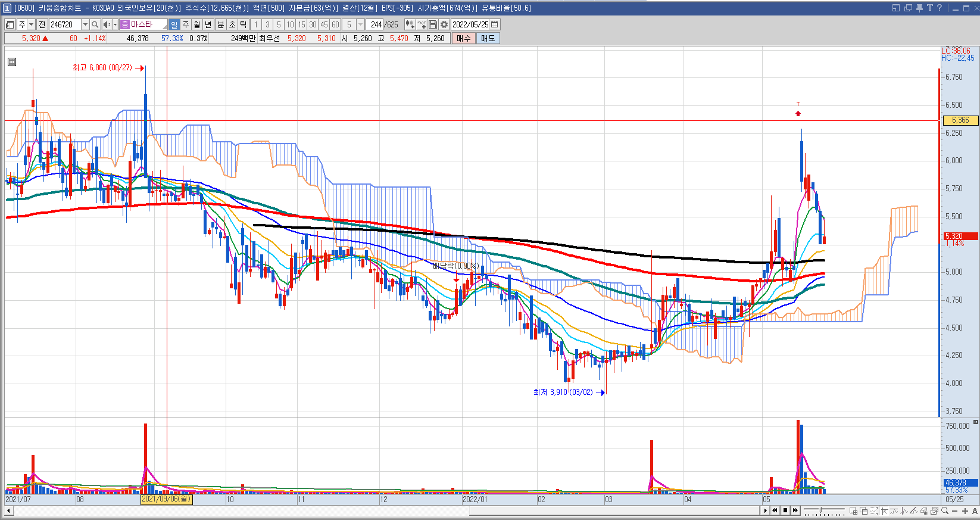Open the stock search magnifier icon
The width and height of the screenshot is (980, 520).
click(95, 24)
